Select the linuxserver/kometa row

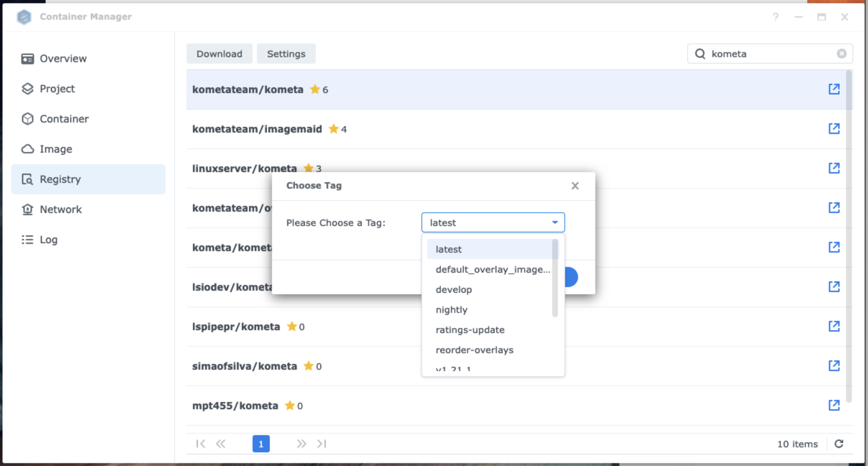tap(520, 168)
